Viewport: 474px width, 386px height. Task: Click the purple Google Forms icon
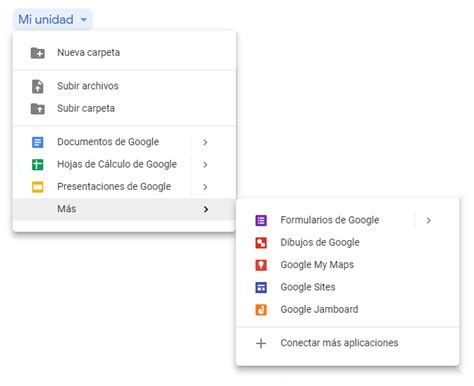point(261,220)
